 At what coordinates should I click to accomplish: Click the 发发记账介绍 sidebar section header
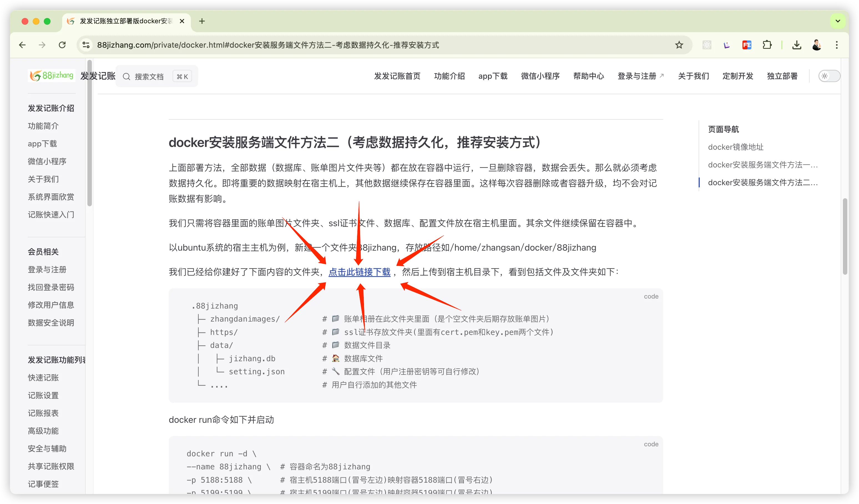pyautogui.click(x=51, y=108)
